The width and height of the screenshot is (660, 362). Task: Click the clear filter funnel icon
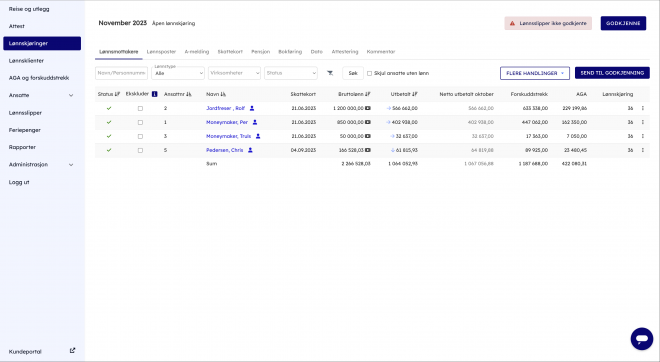(330, 73)
